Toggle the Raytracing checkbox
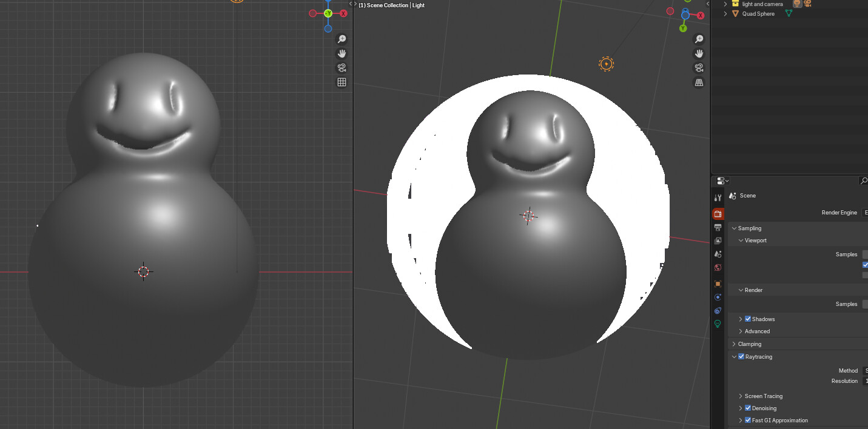The width and height of the screenshot is (868, 429). [741, 356]
